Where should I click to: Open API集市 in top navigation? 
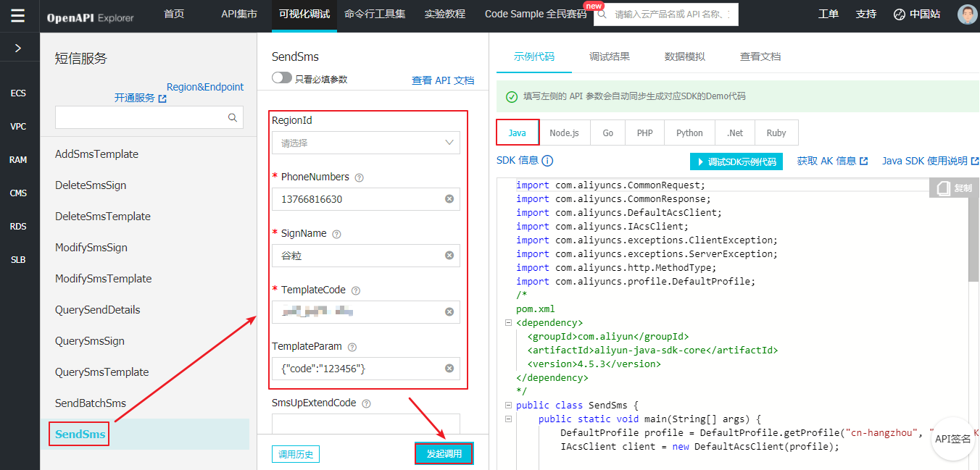(x=239, y=14)
